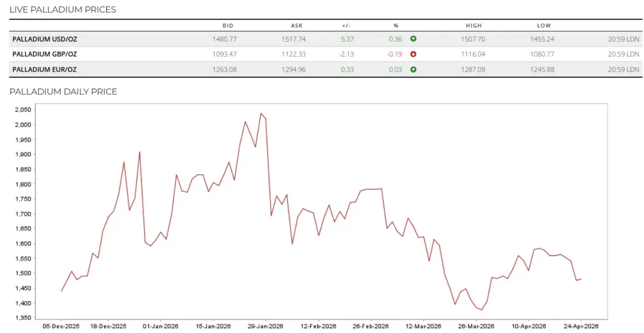Screen dimensions: 644x333
Task: Click the USD bid price 1480.77
Action: tap(224, 39)
